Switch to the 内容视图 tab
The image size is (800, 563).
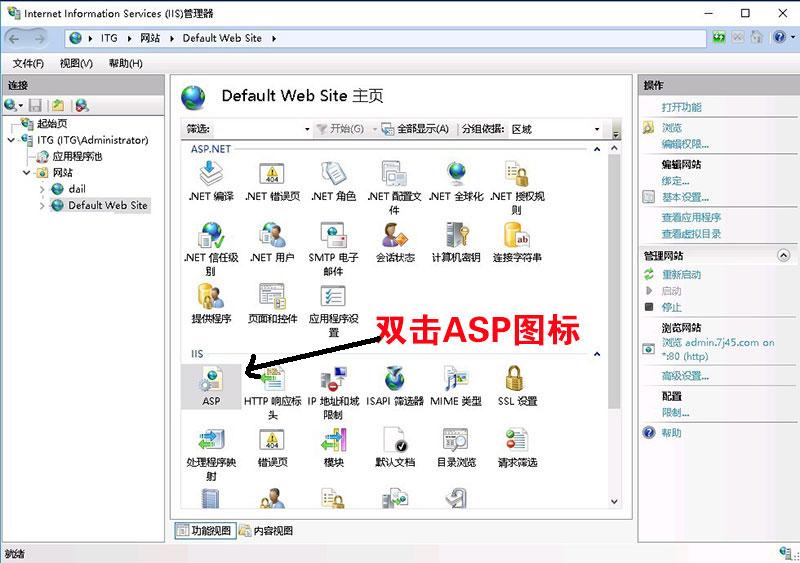[x=266, y=531]
